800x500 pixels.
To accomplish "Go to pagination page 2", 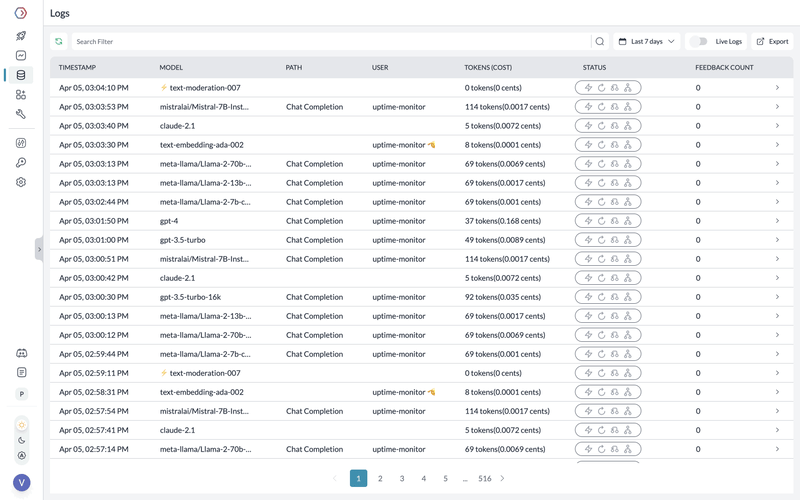I will (x=380, y=478).
